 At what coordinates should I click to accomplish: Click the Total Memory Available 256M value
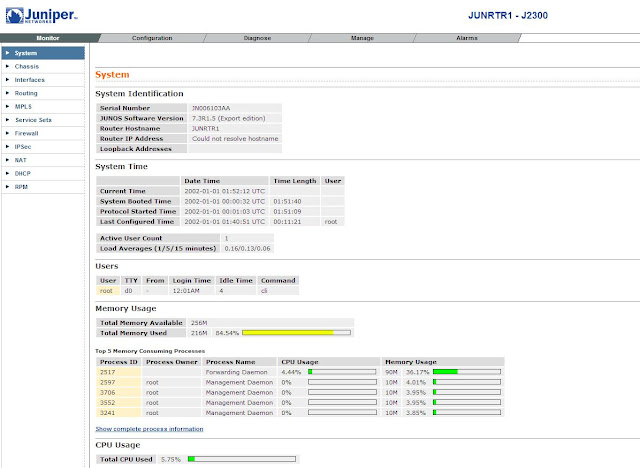(x=199, y=323)
